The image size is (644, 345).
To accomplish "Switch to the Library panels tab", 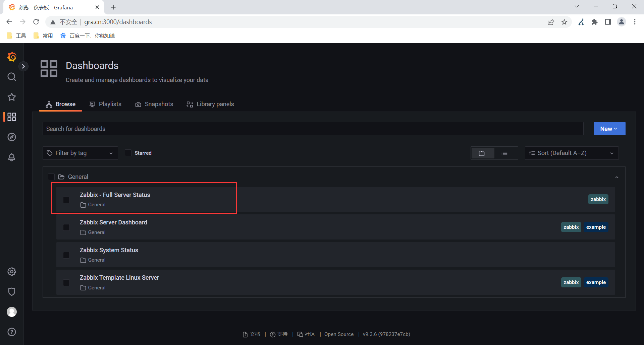I will pos(210,104).
